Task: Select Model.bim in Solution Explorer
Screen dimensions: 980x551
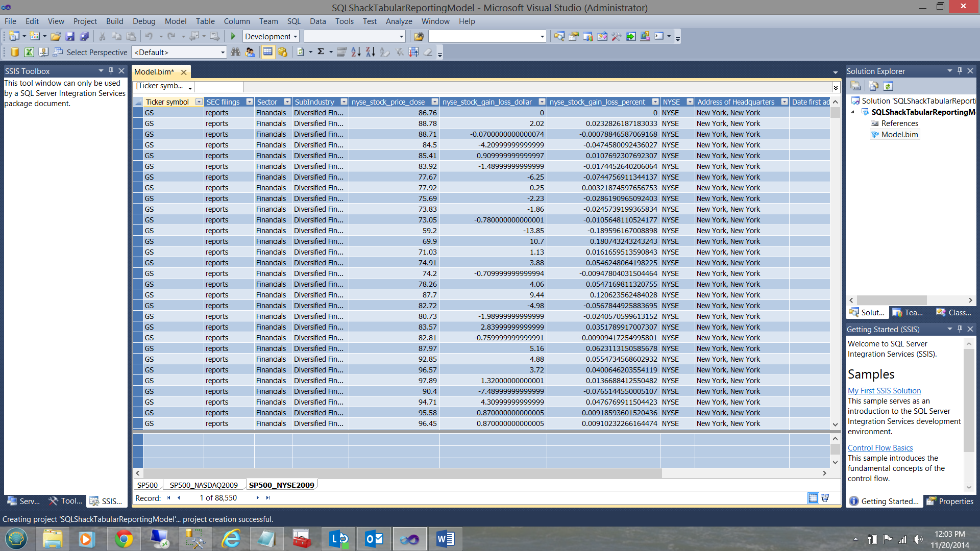Action: [899, 135]
